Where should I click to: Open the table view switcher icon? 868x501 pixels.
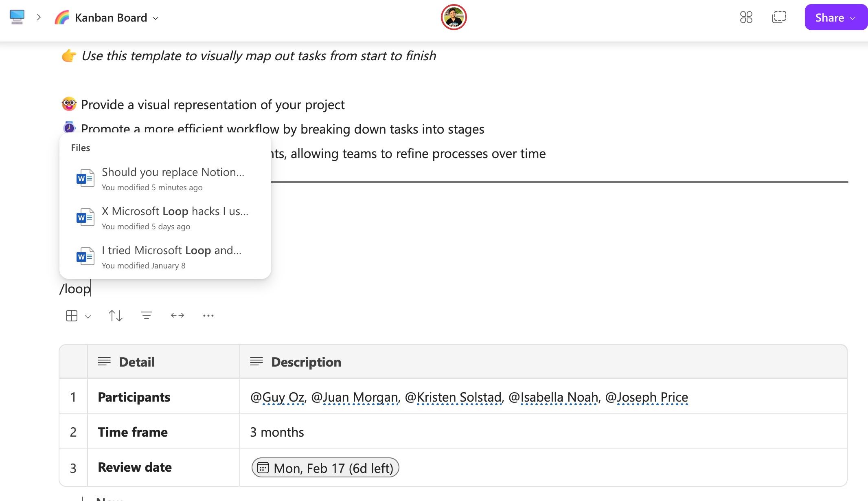coord(72,316)
